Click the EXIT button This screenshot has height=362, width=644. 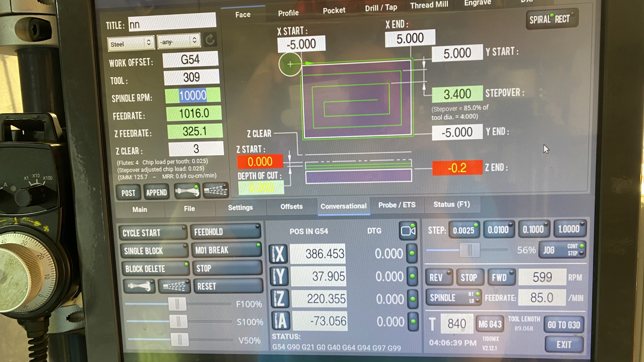(x=564, y=344)
